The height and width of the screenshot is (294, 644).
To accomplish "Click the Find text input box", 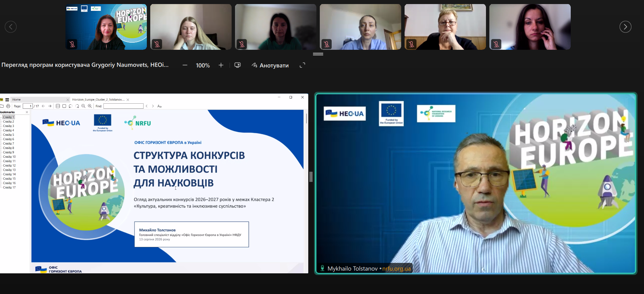I will (x=123, y=106).
